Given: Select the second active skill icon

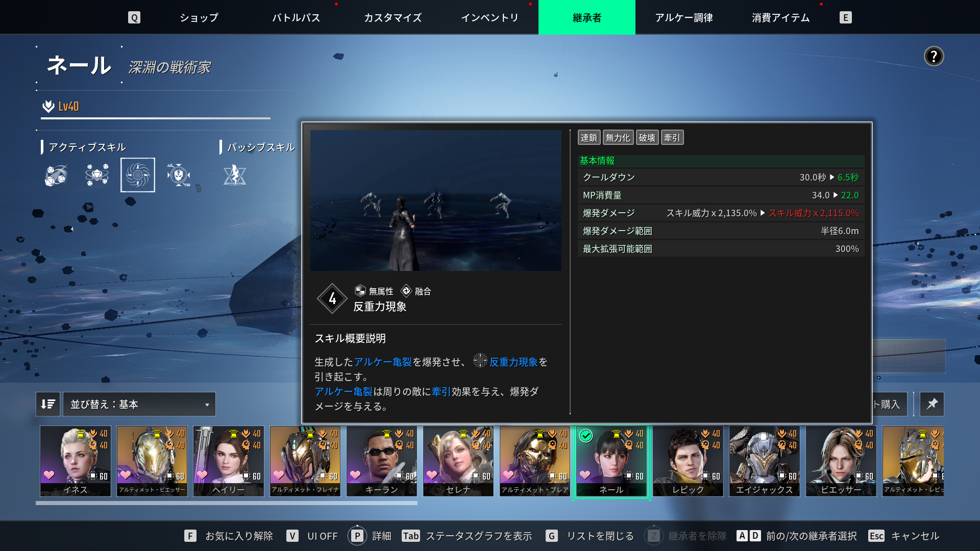Looking at the screenshot, I should 97,176.
